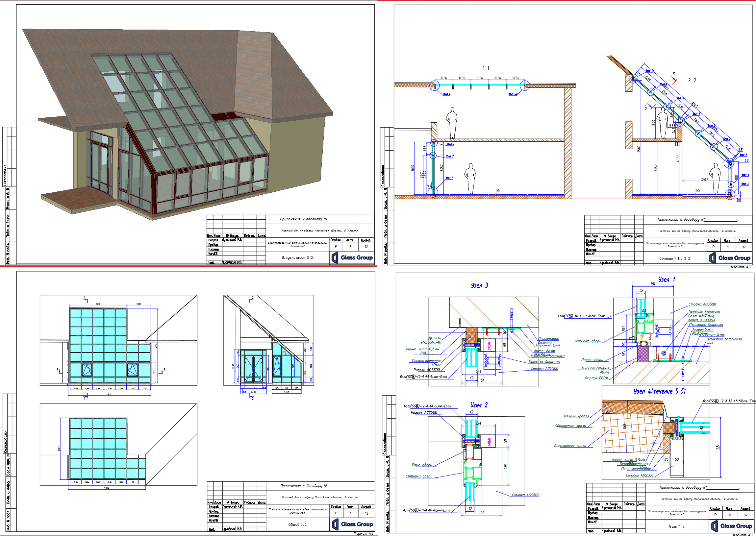Click the '1800' dimension beside the upper figure
The width and height of the screenshot is (756, 536).
point(653,123)
